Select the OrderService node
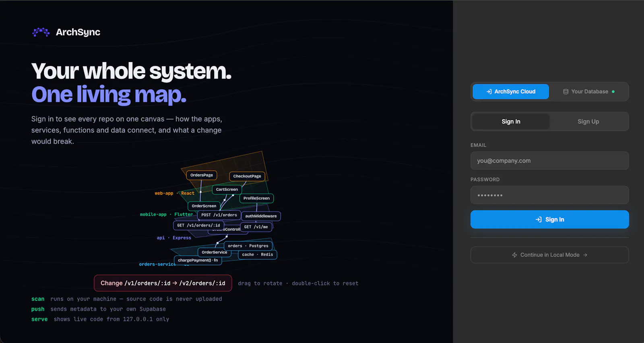The image size is (644, 343). click(215, 252)
